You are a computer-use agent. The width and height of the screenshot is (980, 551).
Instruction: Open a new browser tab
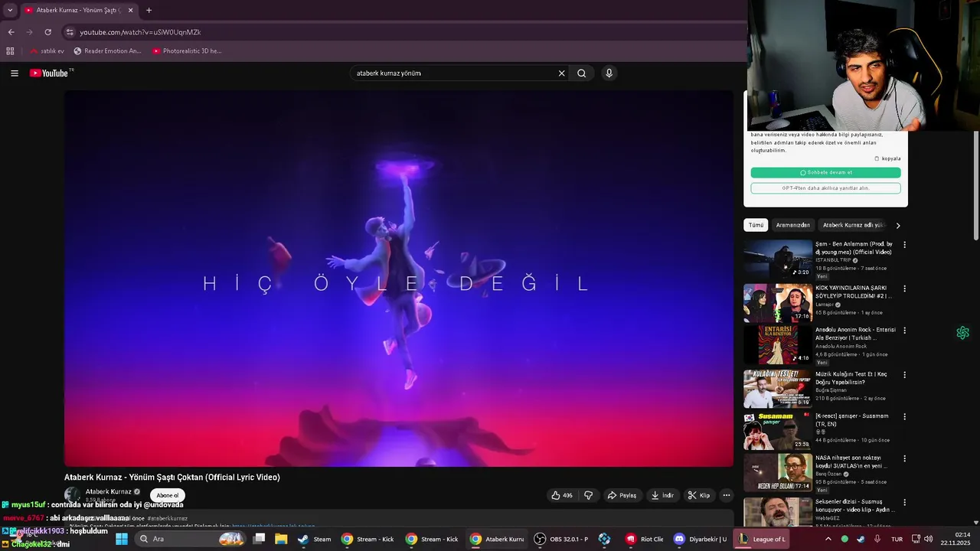(149, 10)
